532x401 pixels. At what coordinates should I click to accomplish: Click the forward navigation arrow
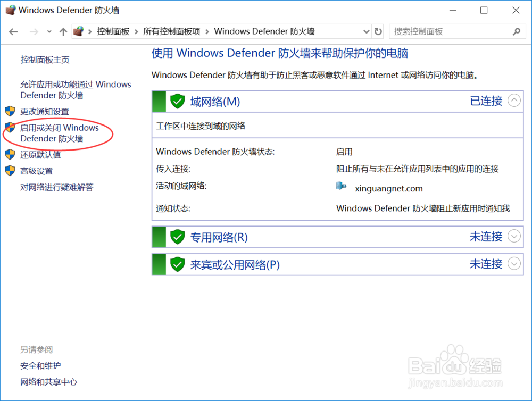(34, 32)
